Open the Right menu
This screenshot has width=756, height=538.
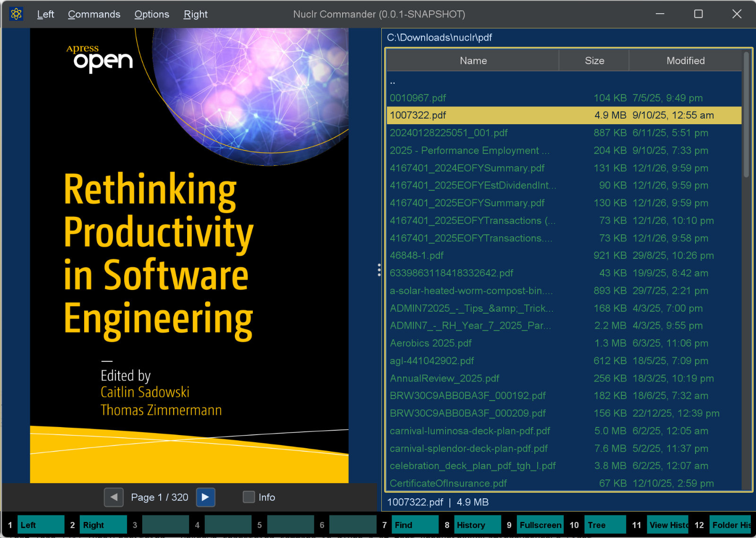pyautogui.click(x=196, y=14)
